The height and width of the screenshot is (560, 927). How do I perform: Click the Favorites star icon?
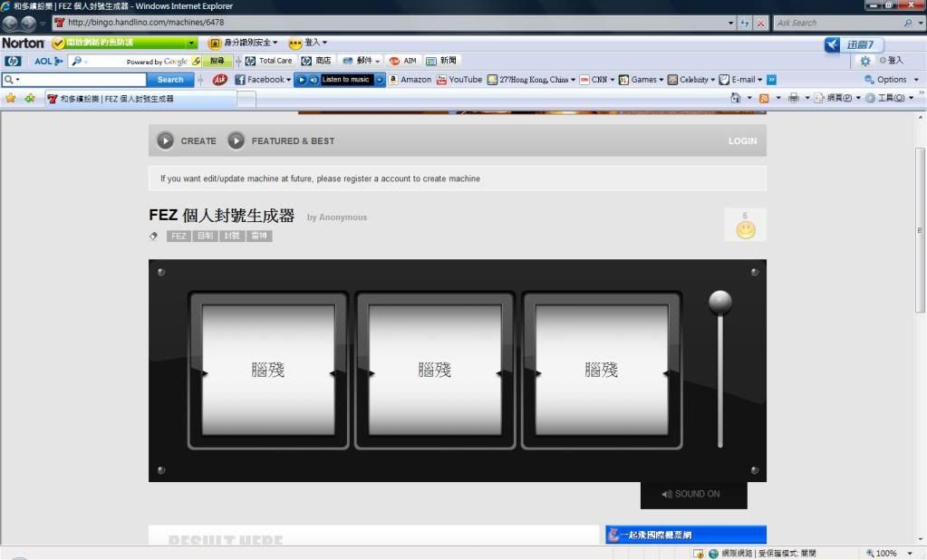coord(11,98)
